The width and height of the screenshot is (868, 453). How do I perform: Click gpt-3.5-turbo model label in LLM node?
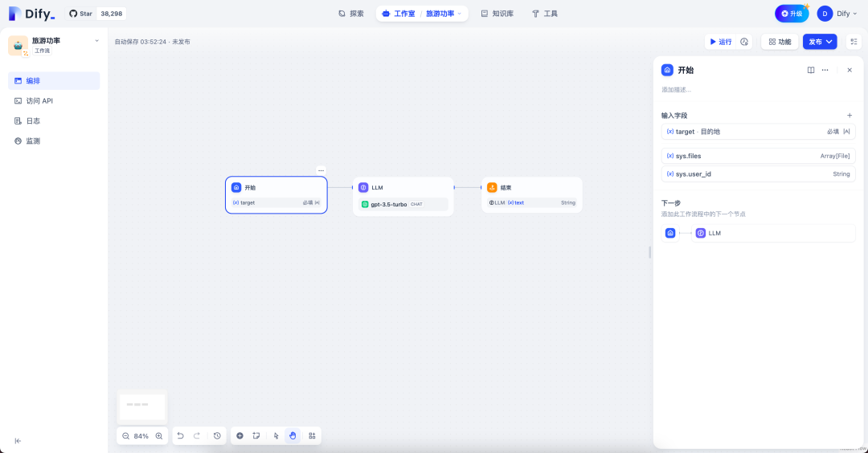coord(389,204)
